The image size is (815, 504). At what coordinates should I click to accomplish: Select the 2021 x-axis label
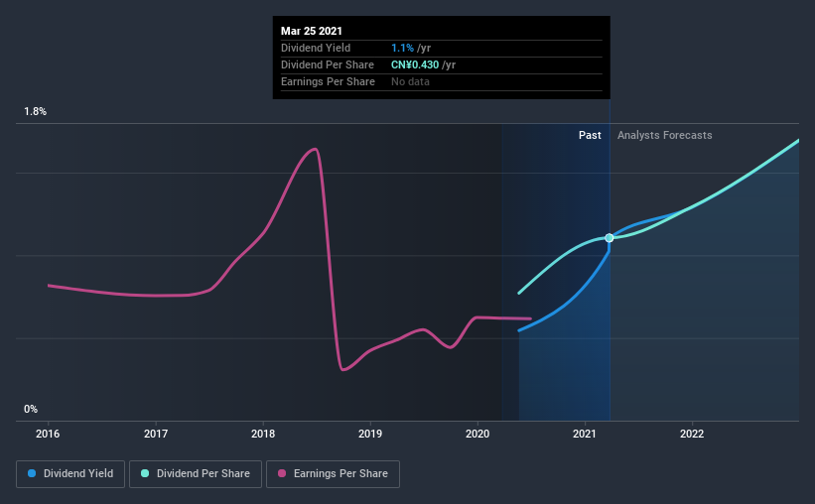[x=585, y=434]
